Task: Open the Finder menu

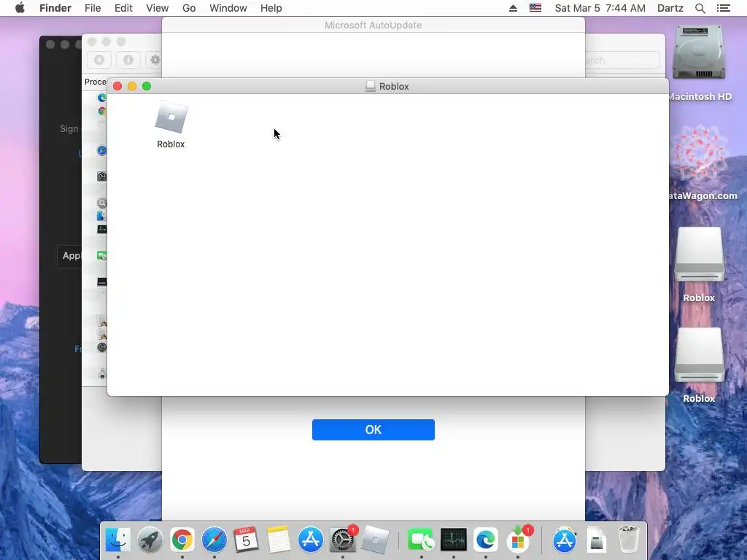Action: click(x=55, y=8)
